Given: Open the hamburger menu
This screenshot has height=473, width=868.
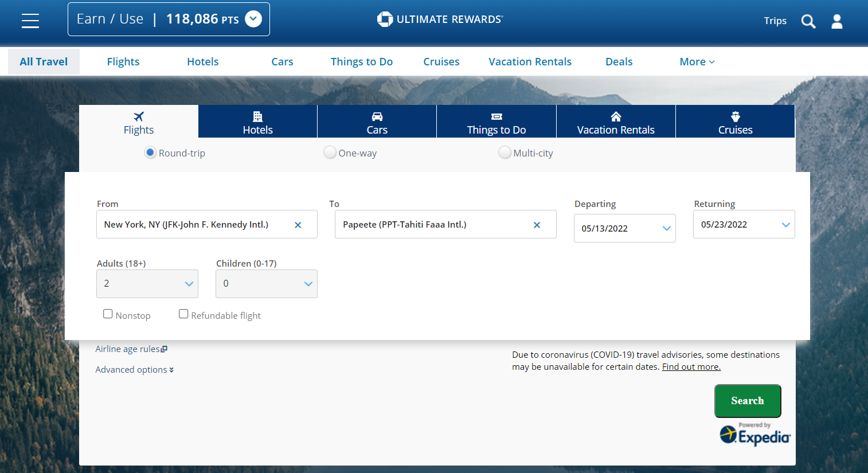Looking at the screenshot, I should pos(30,21).
